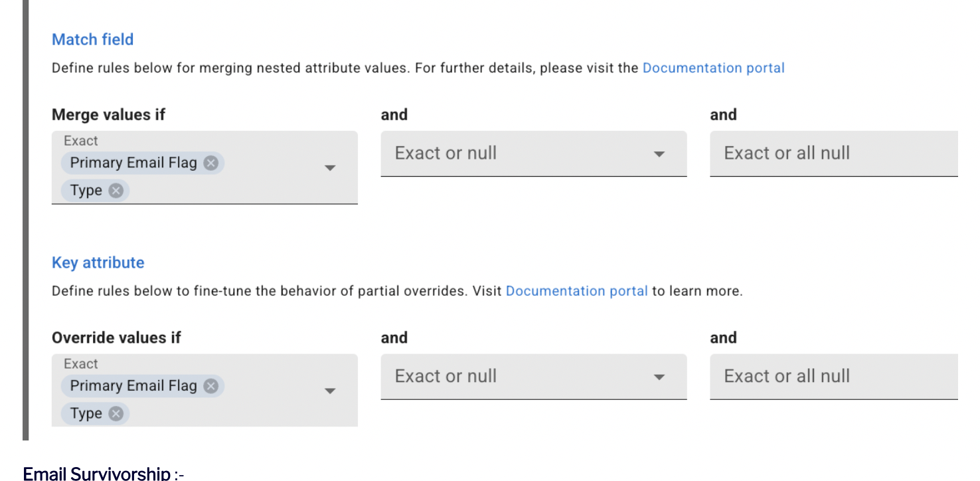Remove Type chip from Override values

click(x=116, y=414)
